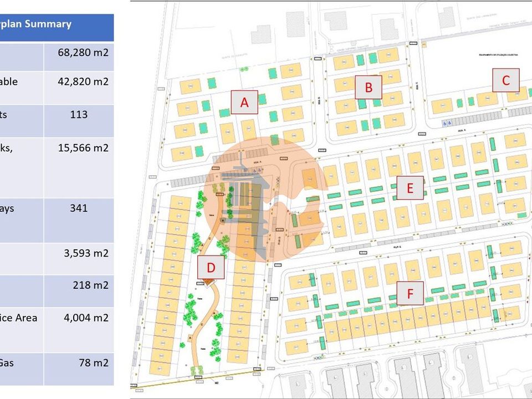Select the value 78 m2
This screenshot has width=532, height=399.
click(x=94, y=362)
